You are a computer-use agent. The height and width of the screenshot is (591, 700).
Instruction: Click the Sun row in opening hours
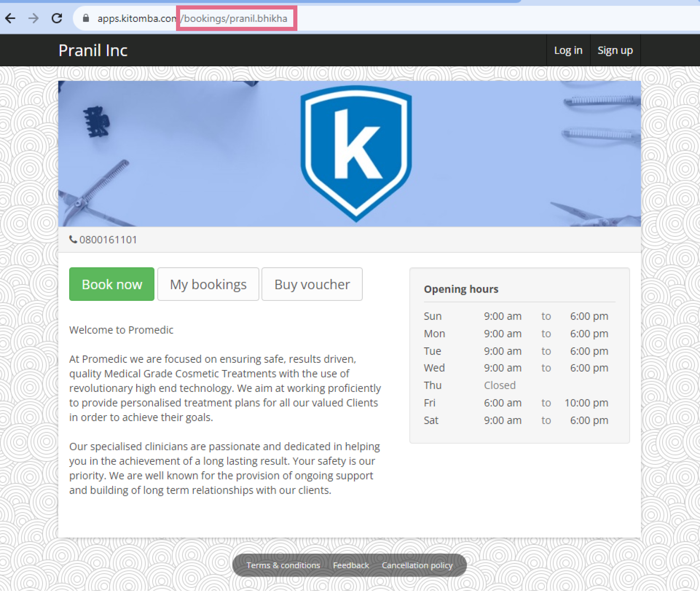click(520, 316)
